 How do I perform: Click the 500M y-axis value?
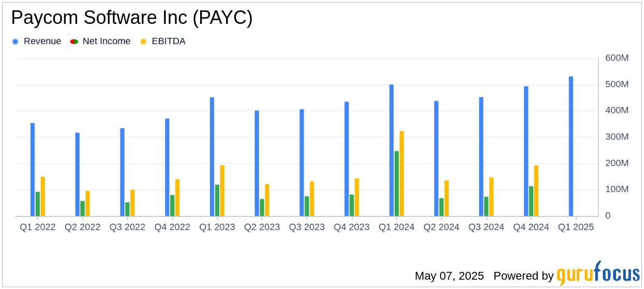tap(617, 85)
